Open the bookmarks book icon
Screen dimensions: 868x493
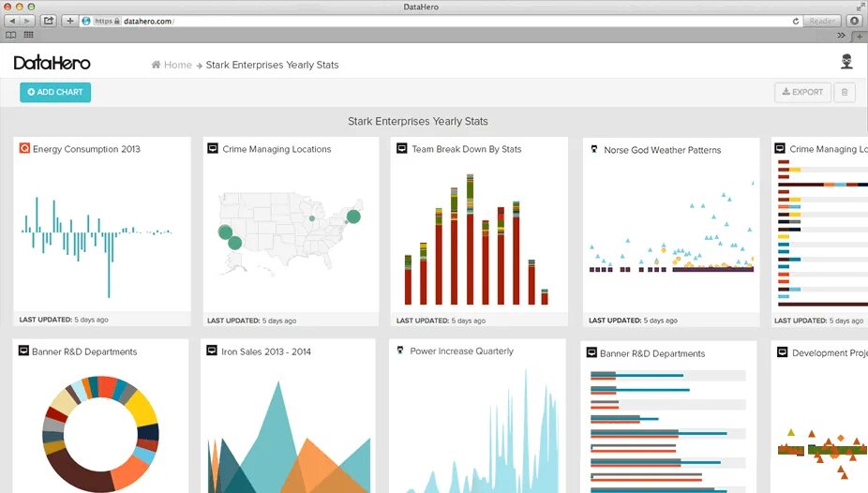(10, 35)
